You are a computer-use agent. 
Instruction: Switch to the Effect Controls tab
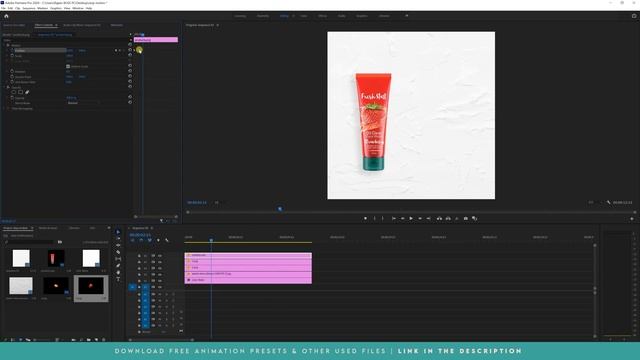tap(44, 25)
